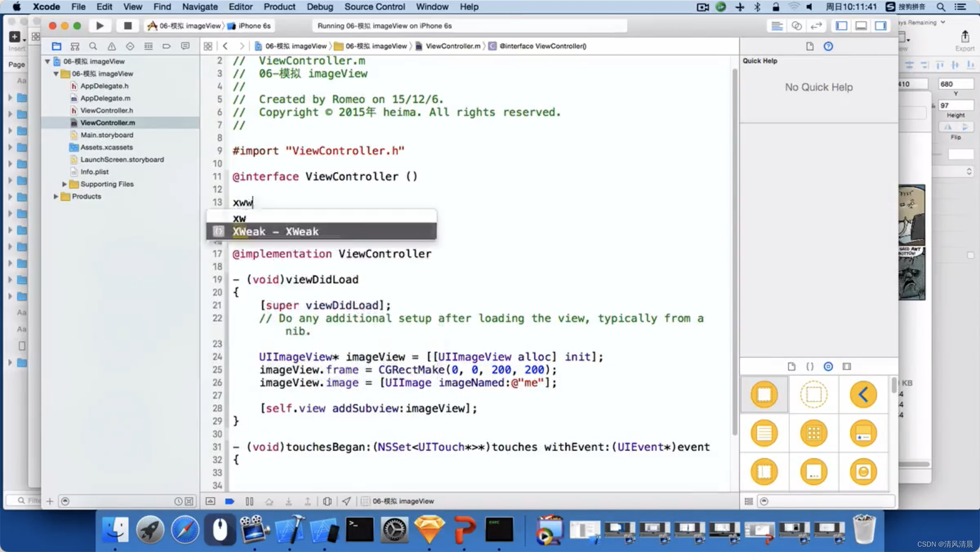Viewport: 980px width, 552px height.
Task: Add a new file with plus button
Action: tap(50, 501)
